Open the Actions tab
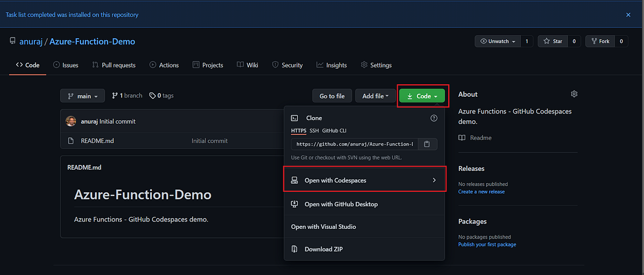The image size is (644, 275). coord(164,65)
